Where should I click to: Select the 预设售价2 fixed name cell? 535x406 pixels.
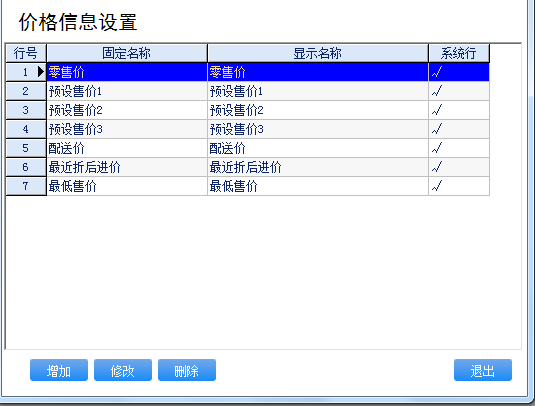pos(127,110)
